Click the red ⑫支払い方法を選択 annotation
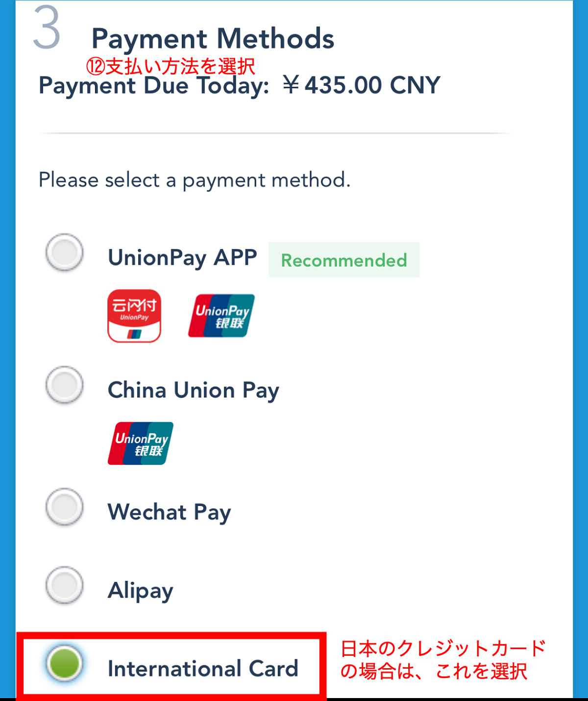588x701 pixels. tap(171, 67)
